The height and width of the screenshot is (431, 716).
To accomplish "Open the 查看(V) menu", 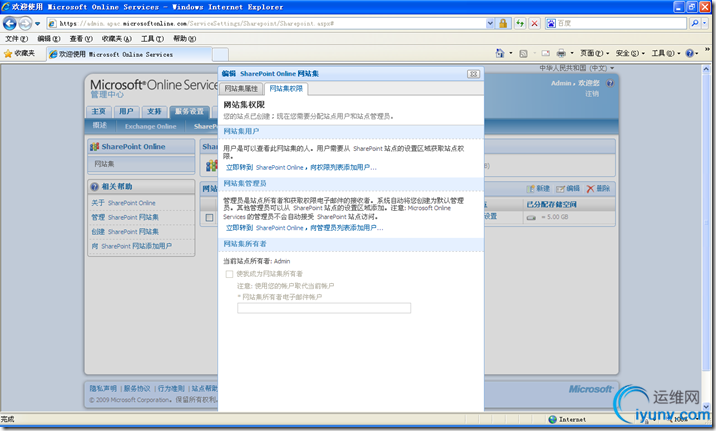I will pos(81,39).
